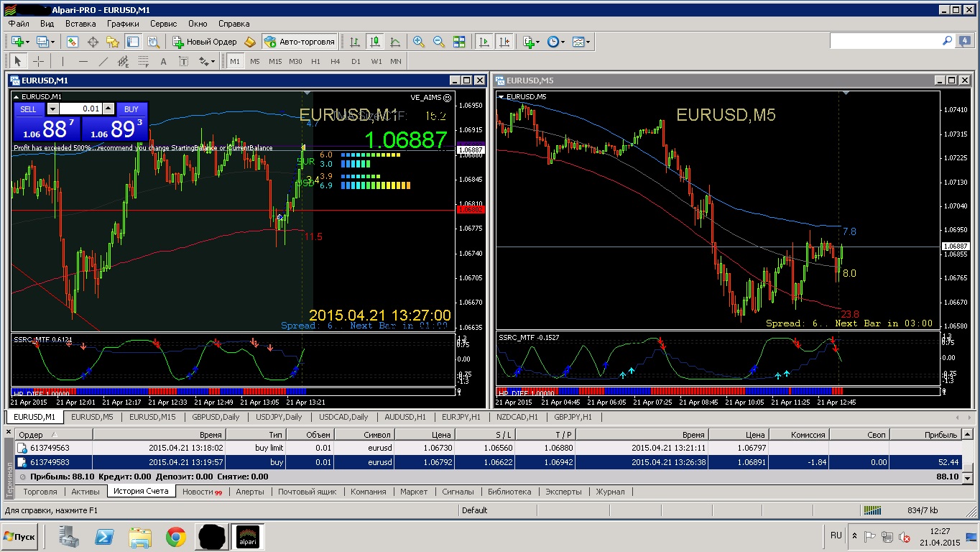Open the Market Watch panel icon
This screenshot has height=552, width=980.
(73, 42)
